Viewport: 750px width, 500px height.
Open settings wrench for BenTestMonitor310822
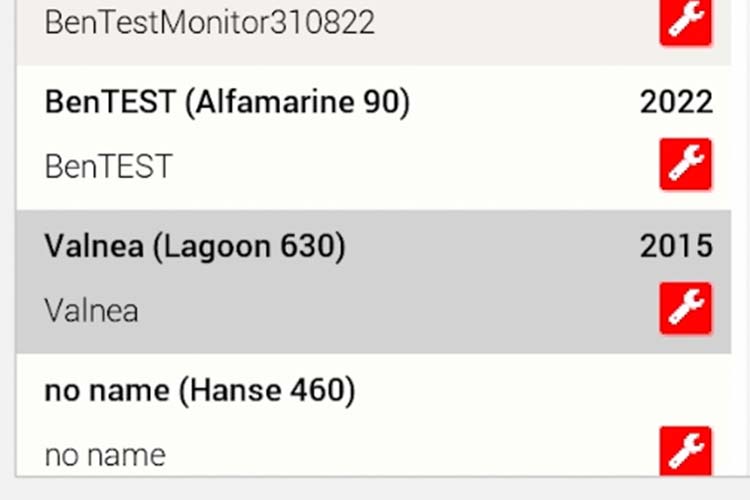click(x=685, y=21)
